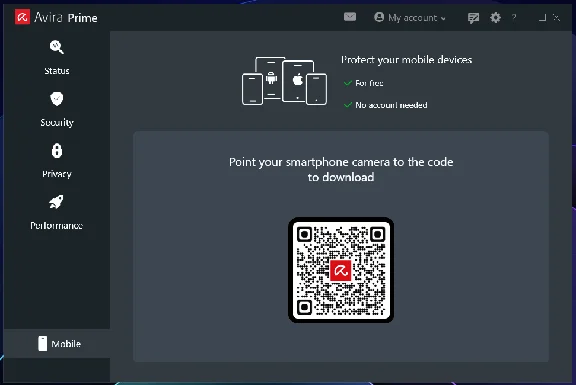
Task: Click the 'No account needed' text
Action: coord(391,105)
